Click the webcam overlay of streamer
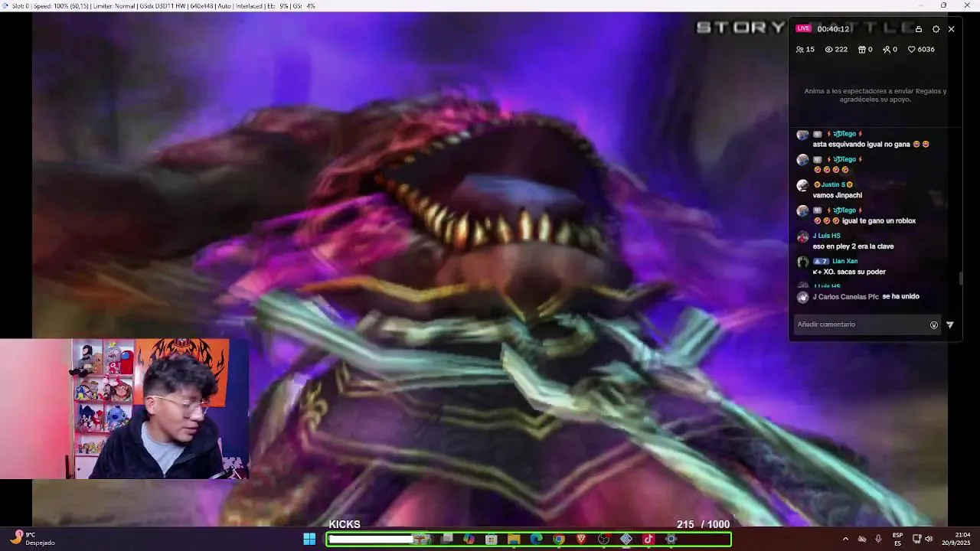Image resolution: width=980 pixels, height=551 pixels. [x=125, y=409]
